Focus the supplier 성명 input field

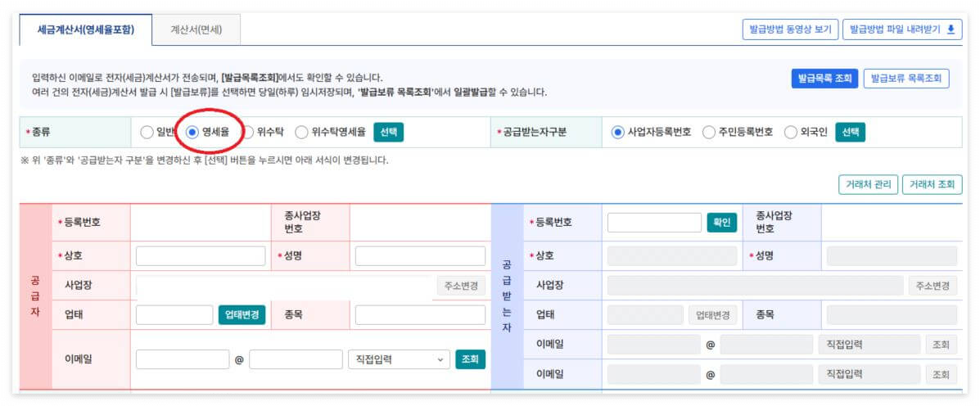(x=420, y=256)
